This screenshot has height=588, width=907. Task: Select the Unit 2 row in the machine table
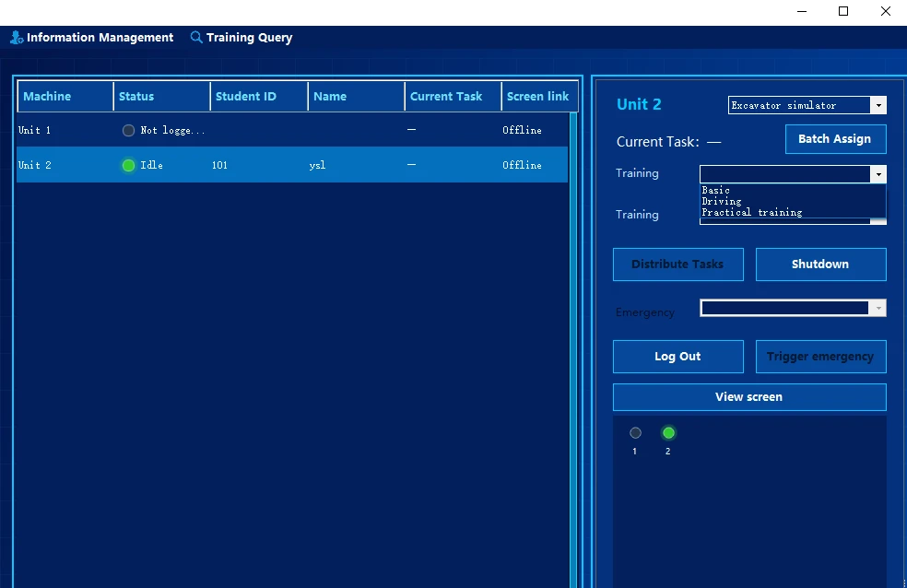(292, 165)
